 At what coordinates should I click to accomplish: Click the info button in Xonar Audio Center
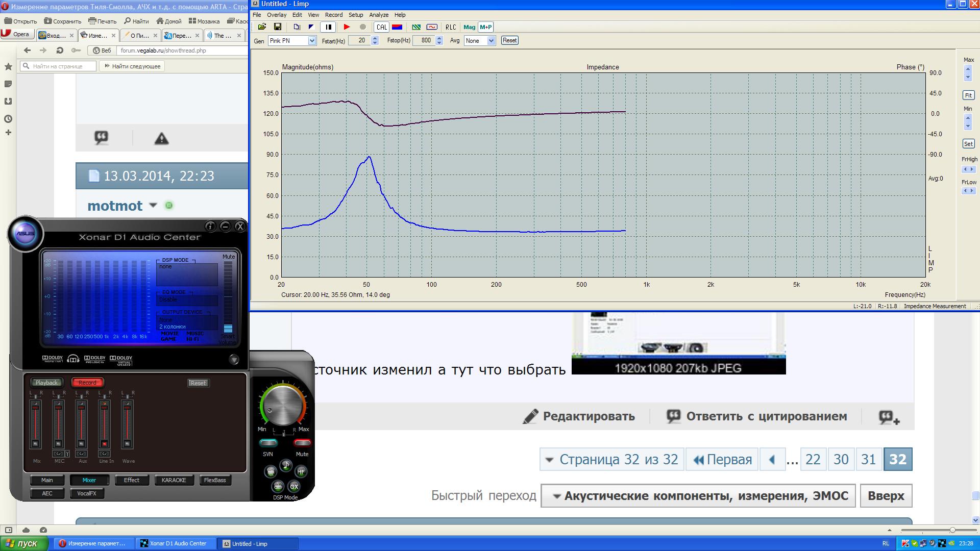(210, 226)
